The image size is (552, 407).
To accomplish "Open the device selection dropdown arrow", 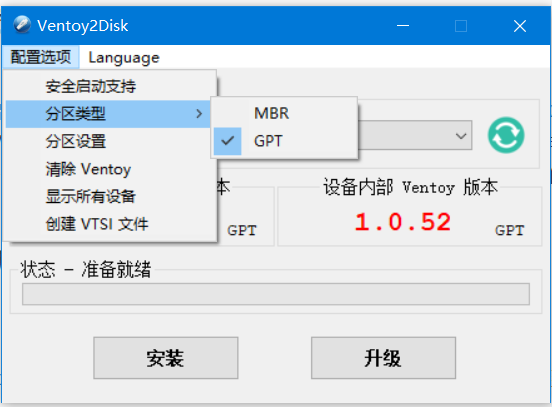I will point(461,136).
